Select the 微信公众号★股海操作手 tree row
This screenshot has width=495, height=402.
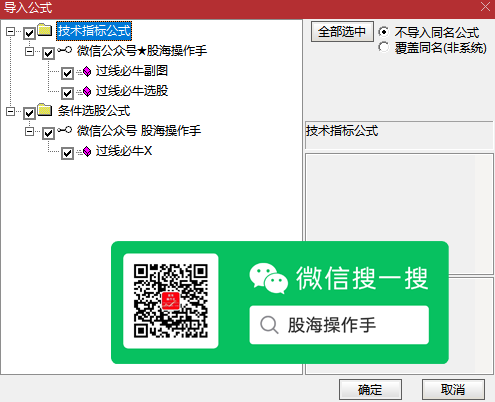[x=142, y=51]
